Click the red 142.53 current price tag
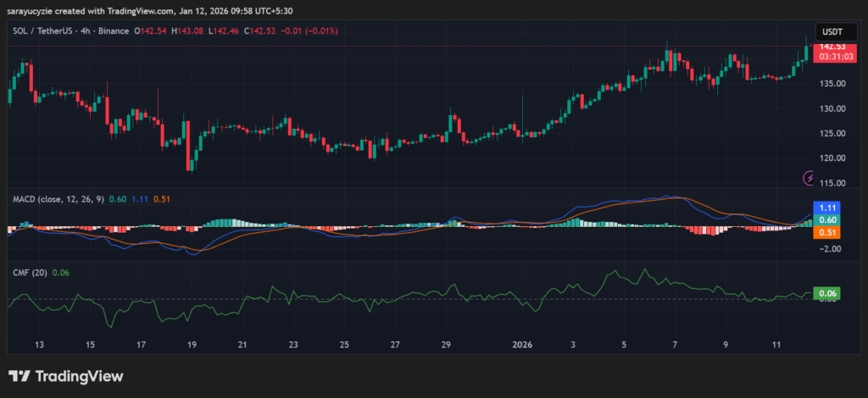The width and height of the screenshot is (868, 398). click(x=830, y=46)
